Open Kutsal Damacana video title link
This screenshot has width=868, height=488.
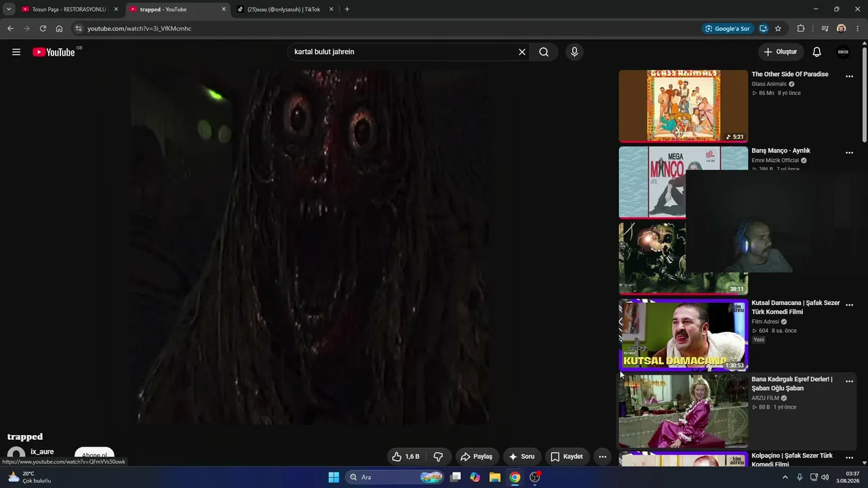pyautogui.click(x=795, y=308)
